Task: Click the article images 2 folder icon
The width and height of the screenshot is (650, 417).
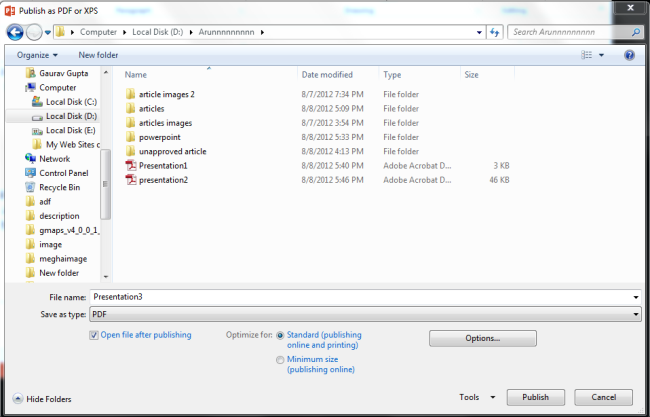Action: point(131,94)
